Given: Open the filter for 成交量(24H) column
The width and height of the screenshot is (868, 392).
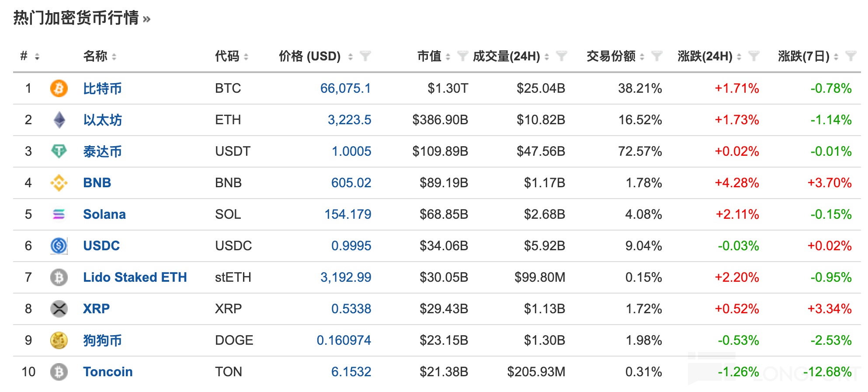Looking at the screenshot, I should (x=562, y=56).
